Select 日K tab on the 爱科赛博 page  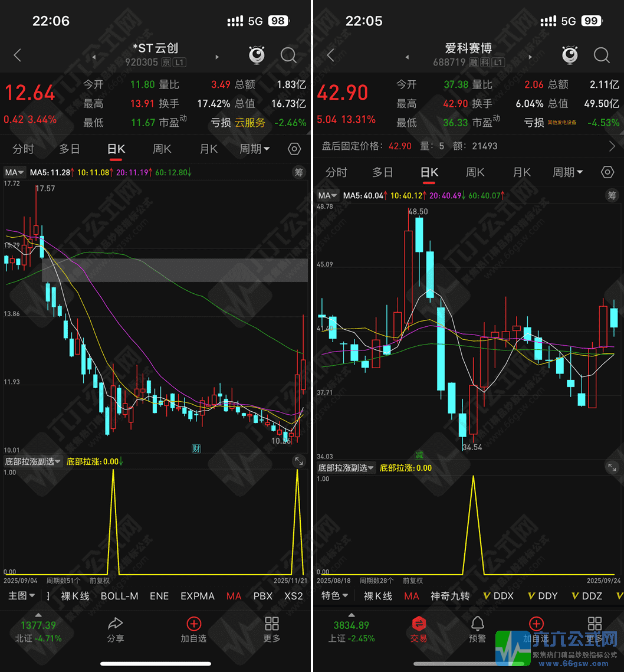pyautogui.click(x=429, y=172)
